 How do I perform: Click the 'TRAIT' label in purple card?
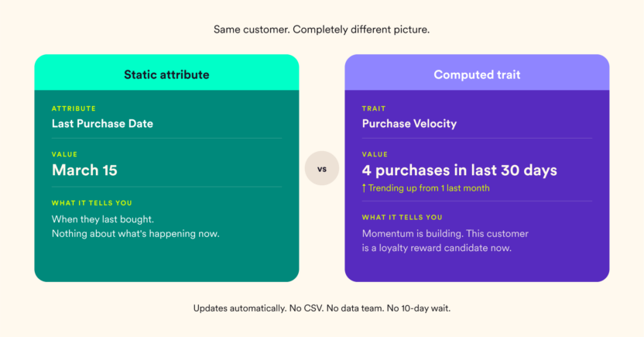[374, 108]
